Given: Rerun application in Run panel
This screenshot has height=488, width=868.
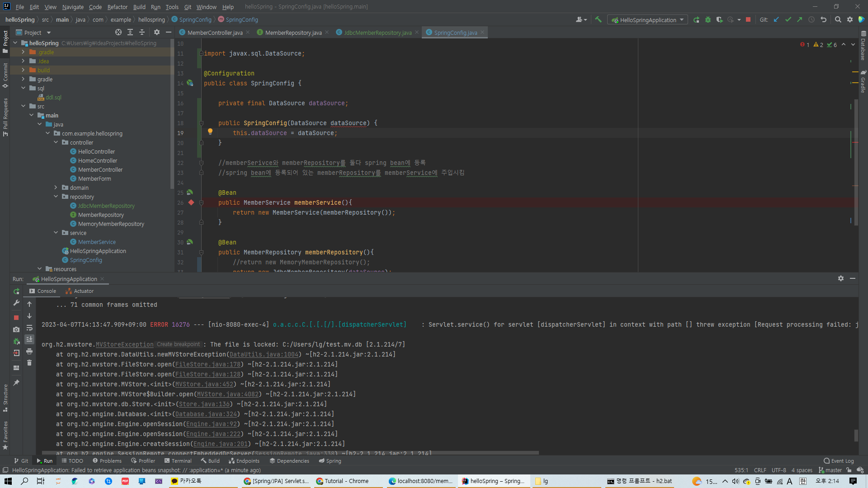Looking at the screenshot, I should click(16, 291).
